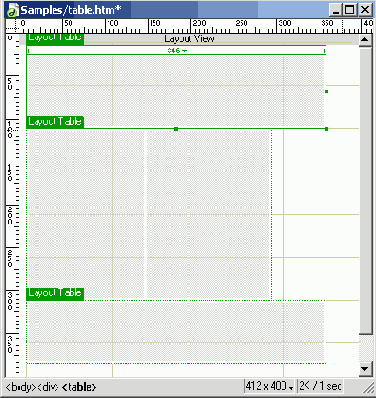The image size is (376, 398).
Task: Select the third Layout Table tab
Action: click(55, 293)
